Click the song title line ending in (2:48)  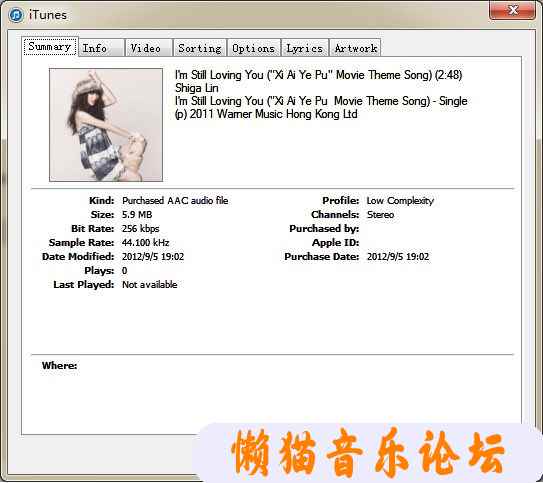coord(318,75)
